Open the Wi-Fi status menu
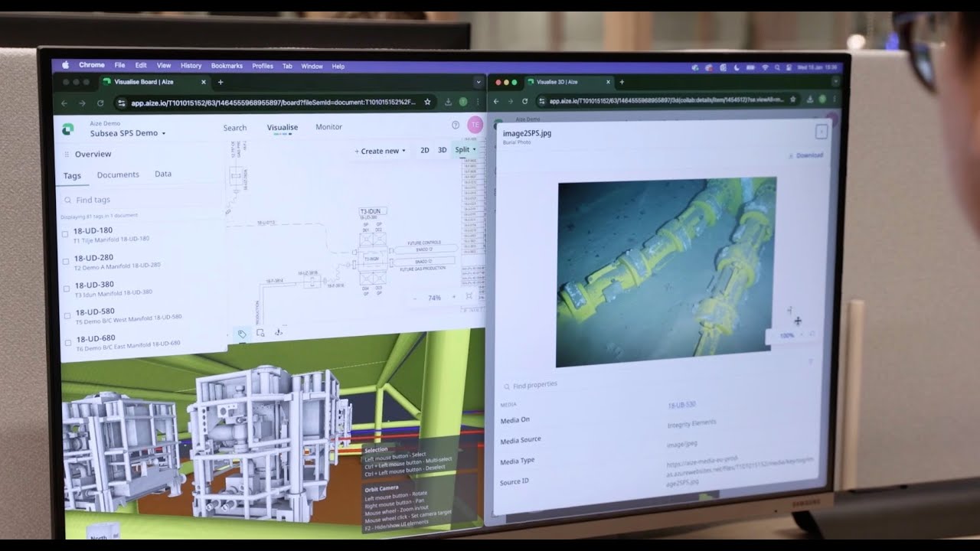This screenshot has height=551, width=980. (x=765, y=67)
